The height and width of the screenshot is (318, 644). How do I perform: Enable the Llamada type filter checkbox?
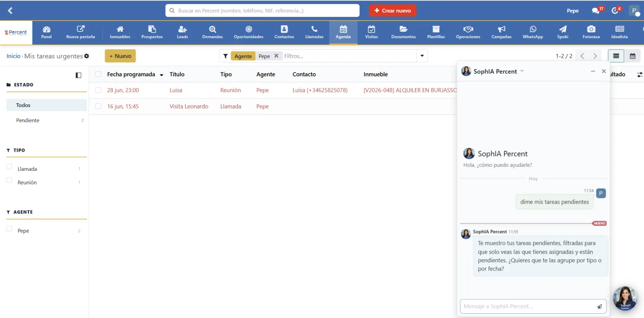click(x=9, y=167)
